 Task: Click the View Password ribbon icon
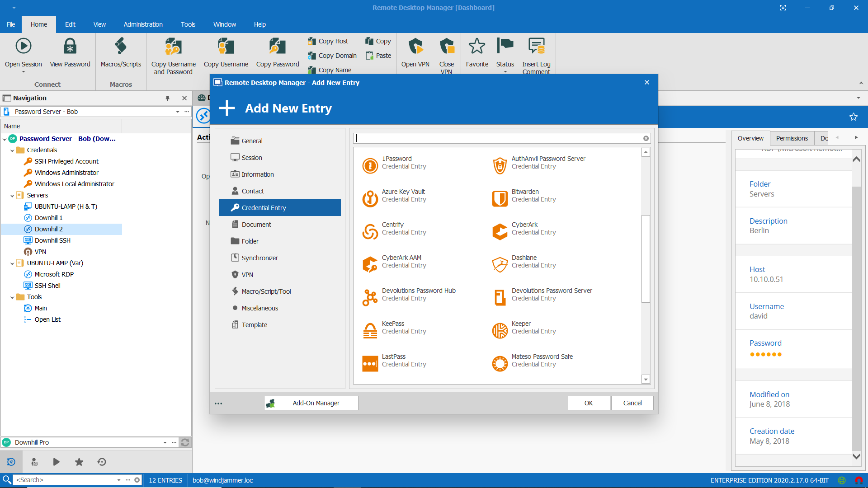70,46
